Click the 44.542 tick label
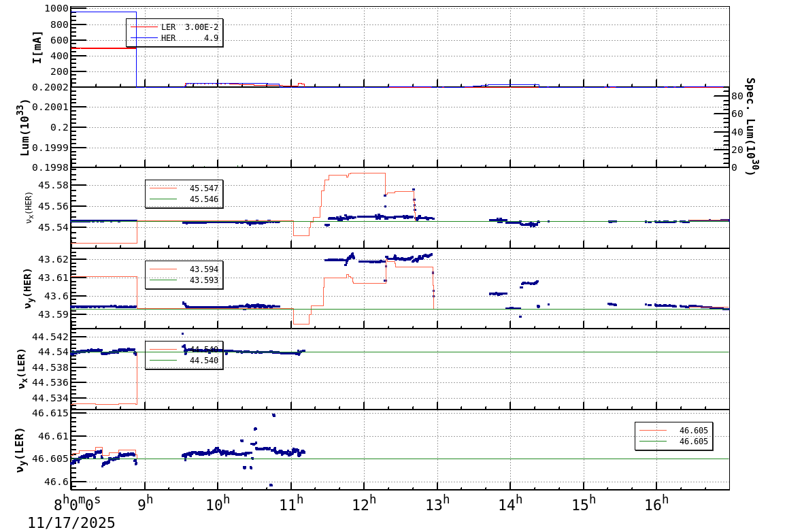 (50, 337)
